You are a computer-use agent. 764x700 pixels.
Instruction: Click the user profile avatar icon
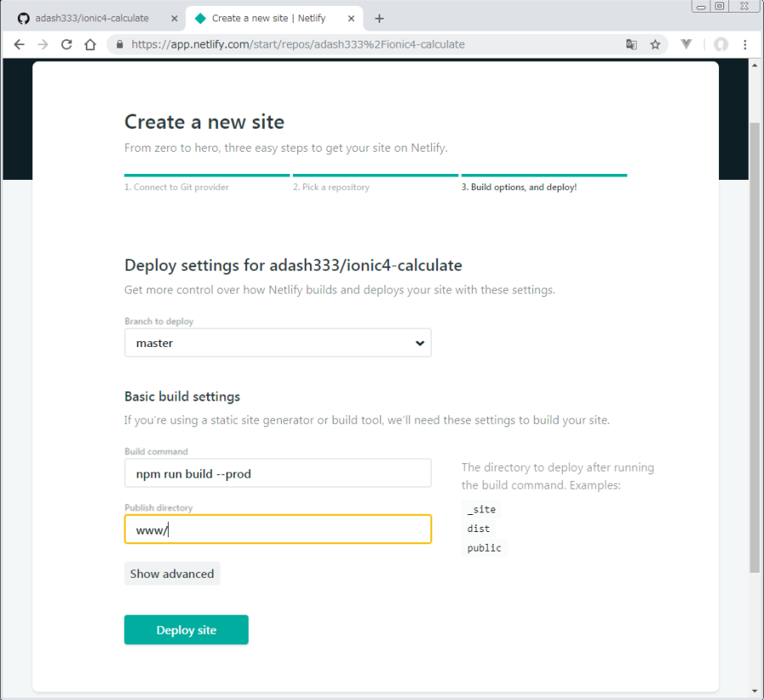[721, 44]
